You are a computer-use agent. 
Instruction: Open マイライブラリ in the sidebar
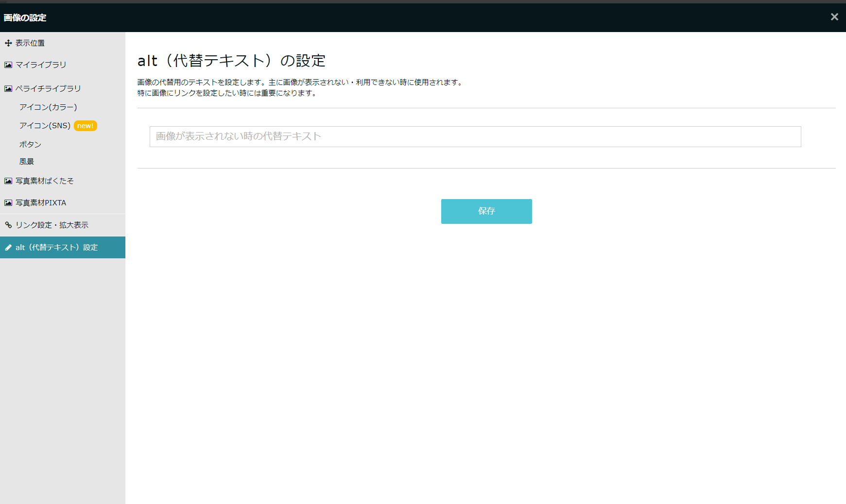(63, 65)
